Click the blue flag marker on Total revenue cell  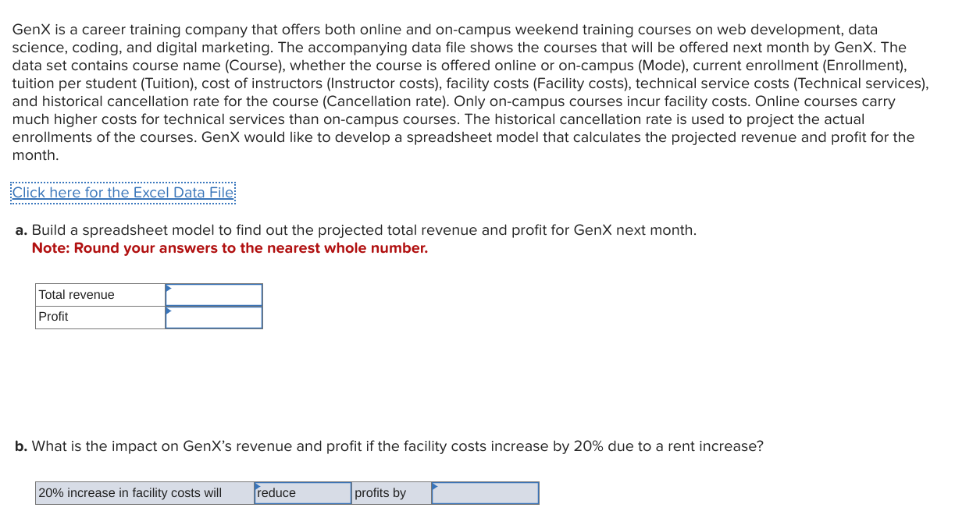pyautogui.click(x=167, y=288)
